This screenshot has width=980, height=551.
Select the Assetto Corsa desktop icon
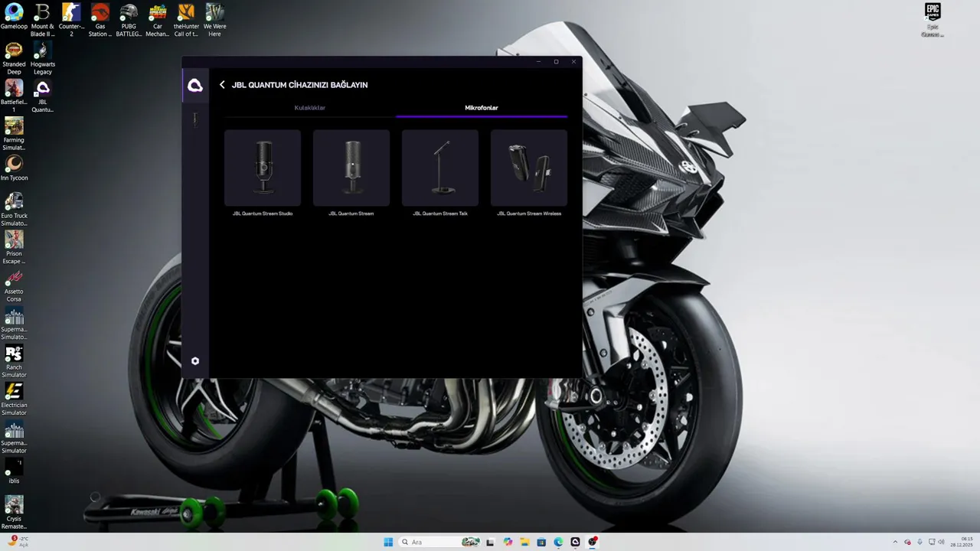click(x=14, y=285)
